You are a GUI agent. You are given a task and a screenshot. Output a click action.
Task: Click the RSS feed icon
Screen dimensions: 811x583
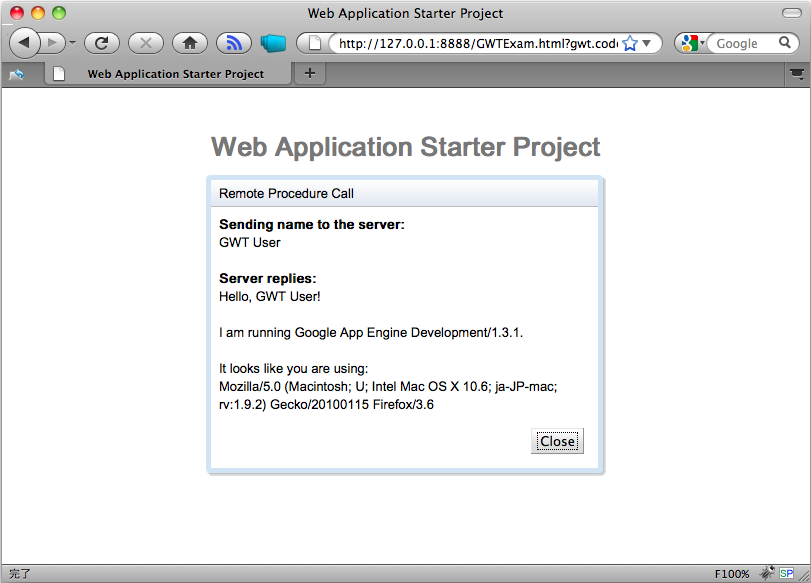[x=233, y=43]
